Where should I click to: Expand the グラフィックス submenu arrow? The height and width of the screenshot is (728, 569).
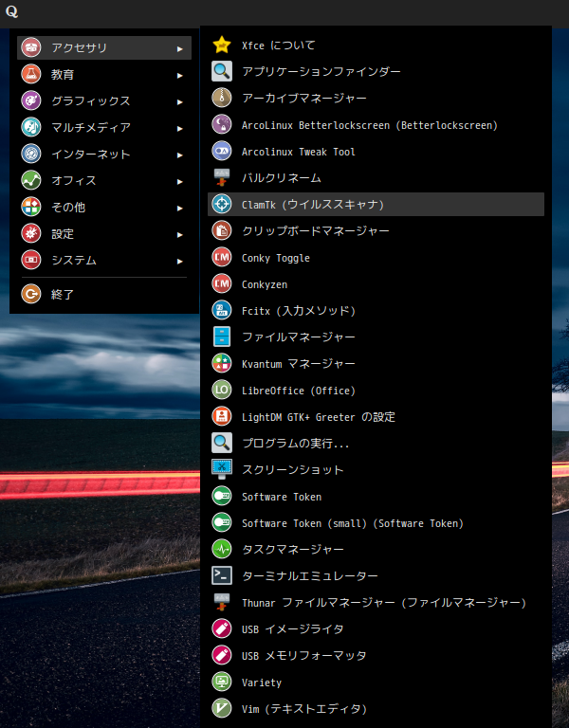click(180, 101)
